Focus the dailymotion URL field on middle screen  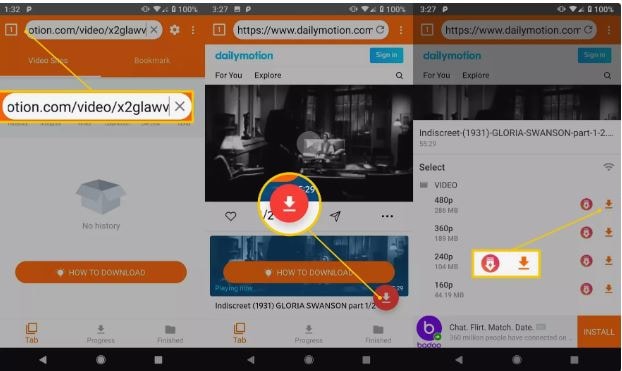click(x=305, y=30)
